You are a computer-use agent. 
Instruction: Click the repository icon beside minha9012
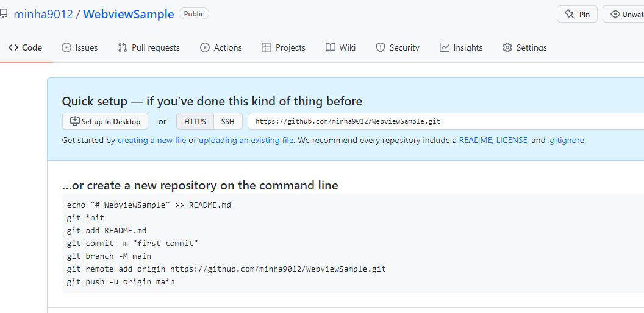[4, 14]
